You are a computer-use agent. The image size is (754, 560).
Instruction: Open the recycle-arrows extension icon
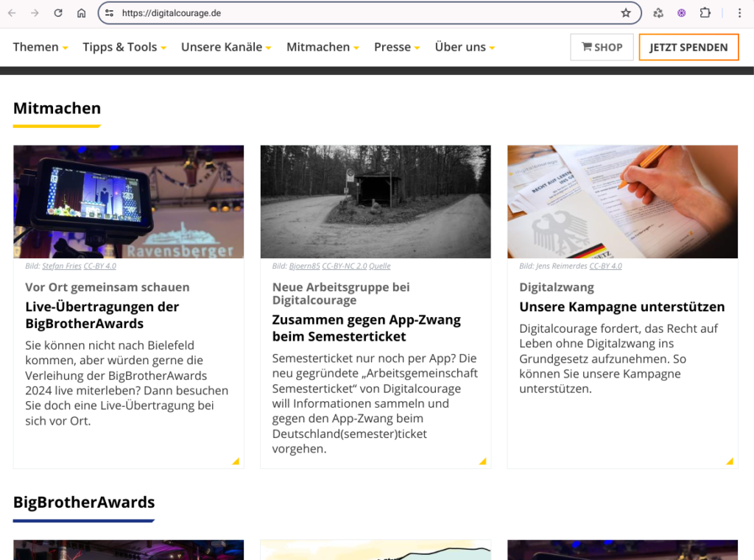[x=658, y=13]
